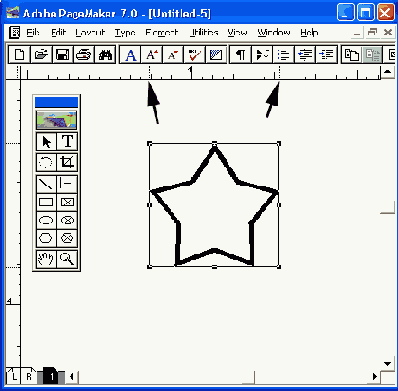
Task: Select the Pointer tool in toolbox
Action: (46, 142)
